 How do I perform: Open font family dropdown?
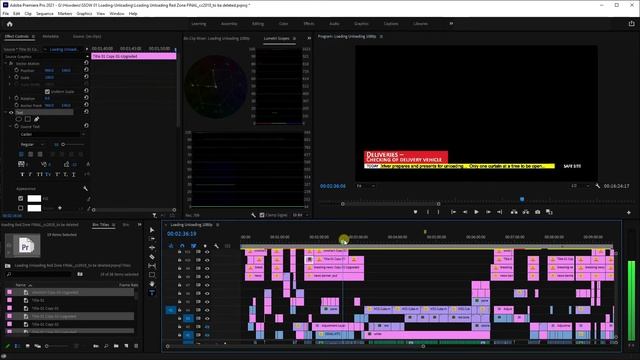pos(52,134)
